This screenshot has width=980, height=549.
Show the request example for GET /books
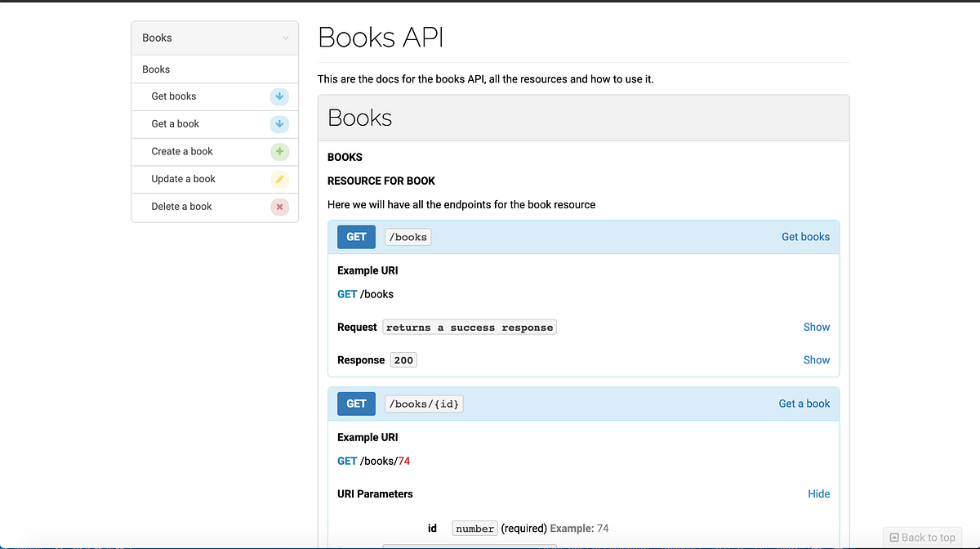(816, 327)
